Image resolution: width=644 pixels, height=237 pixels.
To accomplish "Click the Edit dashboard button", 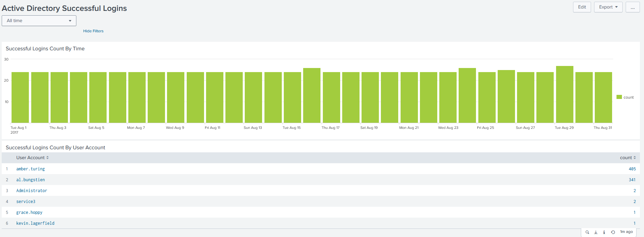I will pos(582,7).
